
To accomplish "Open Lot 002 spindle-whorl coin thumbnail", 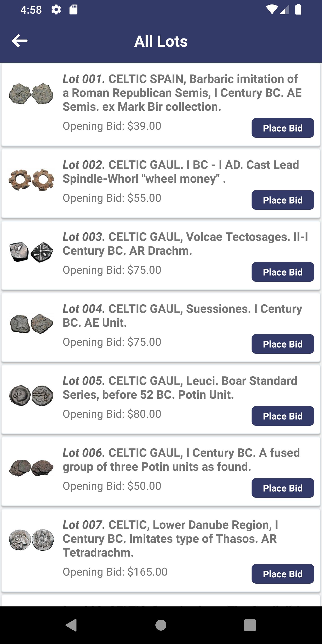I will (31, 180).
